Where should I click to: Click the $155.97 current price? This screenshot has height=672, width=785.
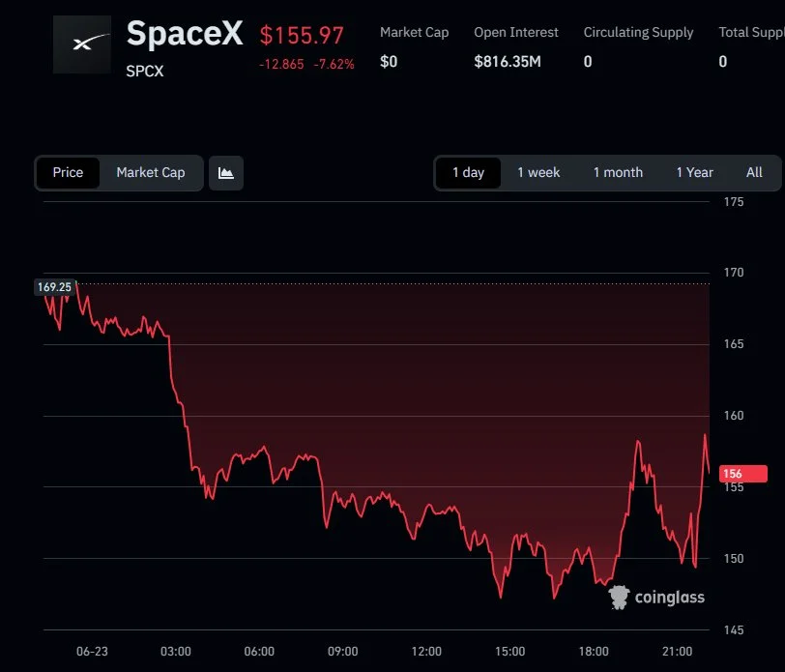pos(302,36)
